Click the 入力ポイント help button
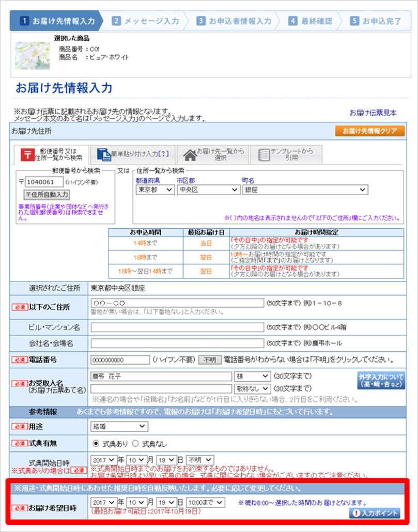Viewport: 418px width, 532px height. pyautogui.click(x=377, y=513)
